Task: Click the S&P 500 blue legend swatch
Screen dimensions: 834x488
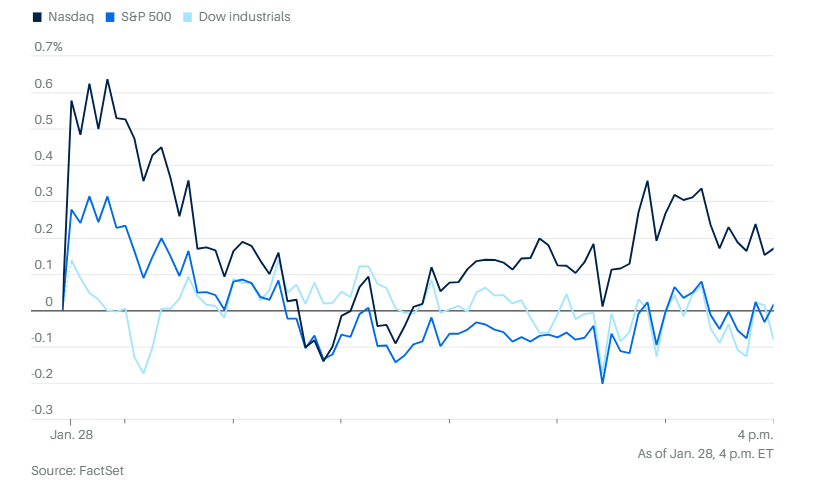Action: click(x=111, y=17)
